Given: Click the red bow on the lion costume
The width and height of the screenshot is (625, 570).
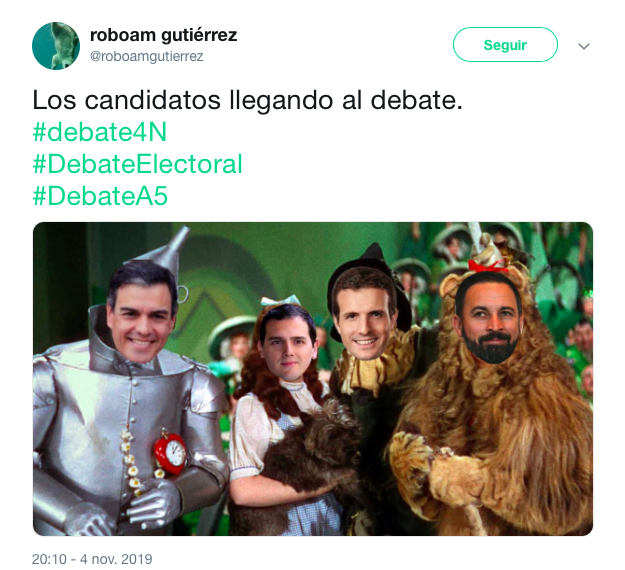Looking at the screenshot, I should [487, 265].
